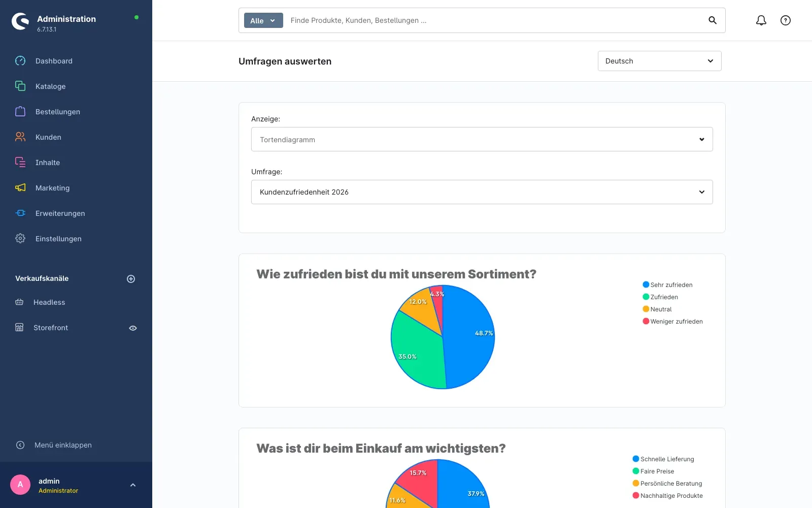The image size is (812, 508).
Task: Open notifications bell
Action: pyautogui.click(x=761, y=20)
